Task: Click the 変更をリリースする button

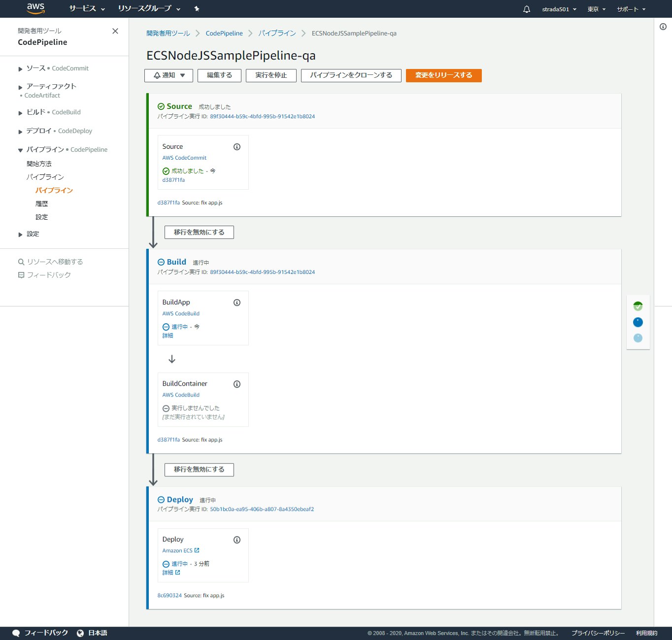Action: 443,75
